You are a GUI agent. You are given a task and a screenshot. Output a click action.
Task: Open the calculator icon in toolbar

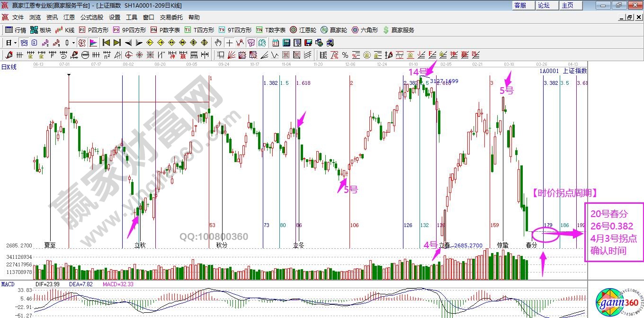[x=286, y=43]
